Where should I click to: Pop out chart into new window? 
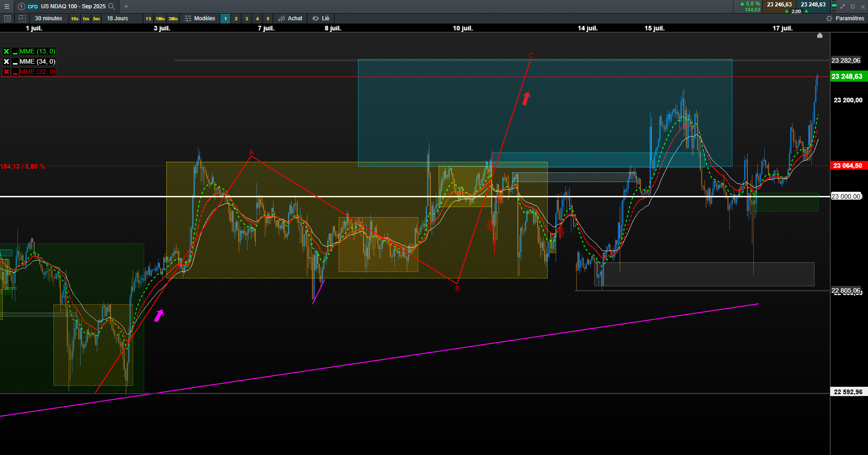pyautogui.click(x=853, y=6)
